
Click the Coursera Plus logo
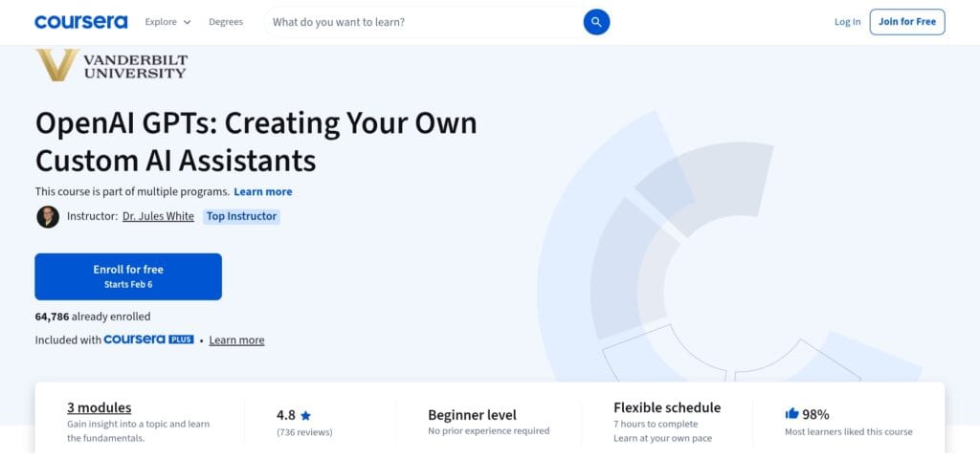pyautogui.click(x=148, y=340)
